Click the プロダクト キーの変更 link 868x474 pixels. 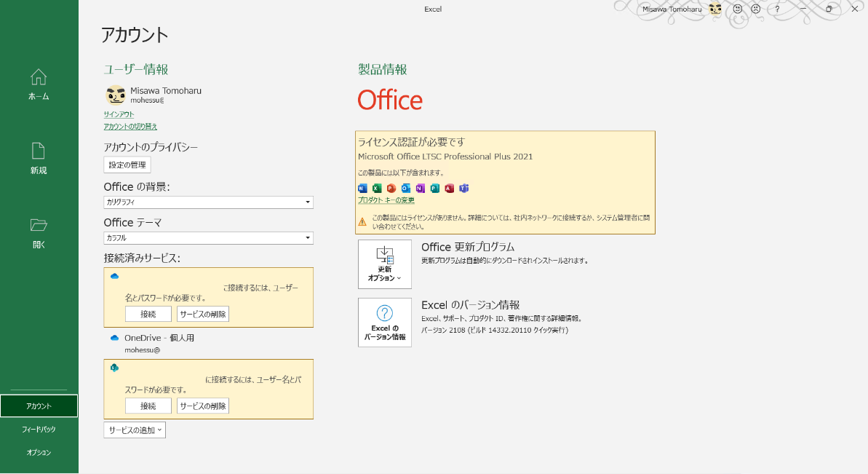(x=386, y=200)
